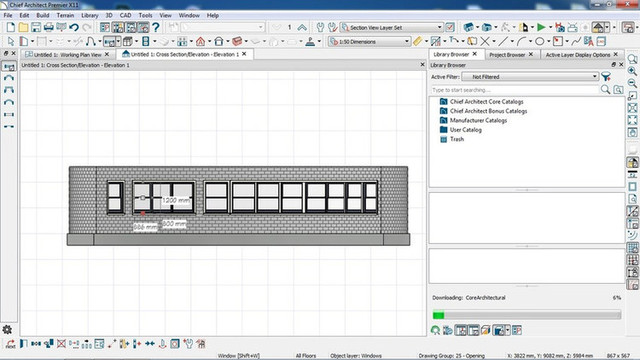640x360 pixels.
Task: Click the green refresh icon below download bar
Action: coord(436,330)
